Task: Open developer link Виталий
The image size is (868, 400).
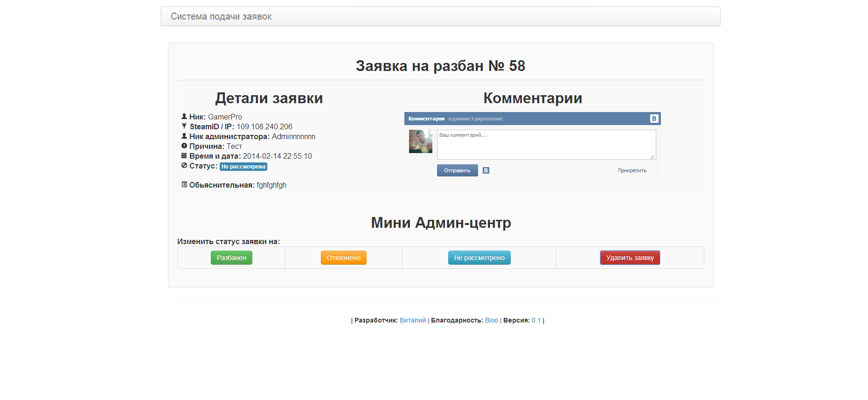Action: click(413, 320)
